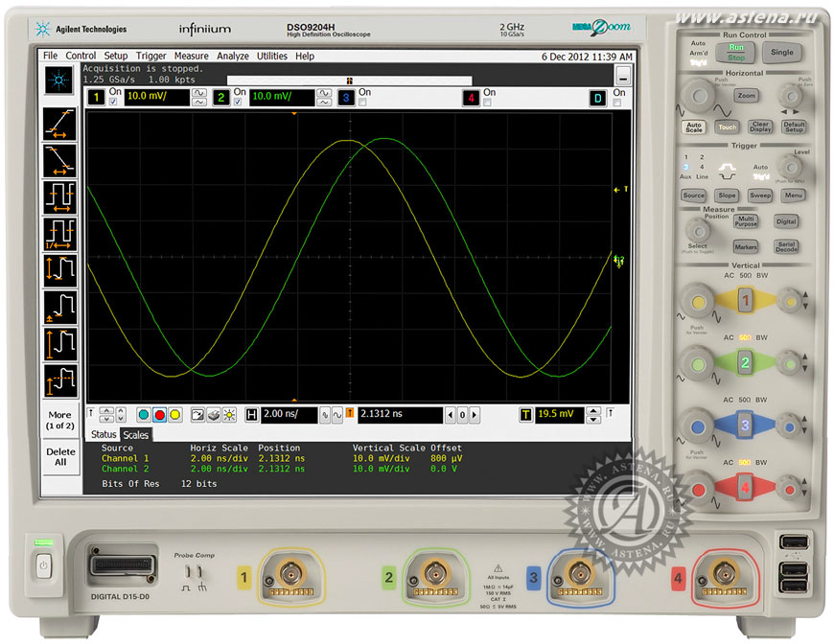The height and width of the screenshot is (644, 834).
Task: Lower trigger level with down arrow
Action: tap(593, 420)
